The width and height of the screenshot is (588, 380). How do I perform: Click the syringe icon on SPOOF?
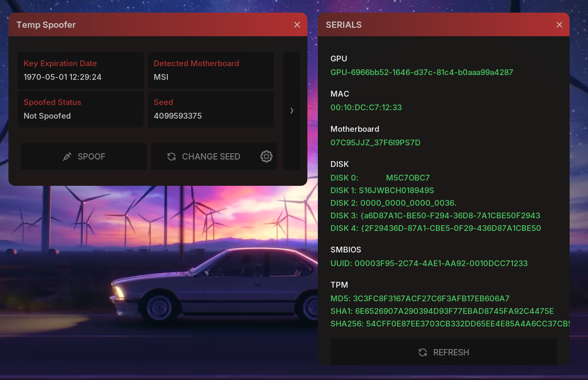pyautogui.click(x=67, y=156)
